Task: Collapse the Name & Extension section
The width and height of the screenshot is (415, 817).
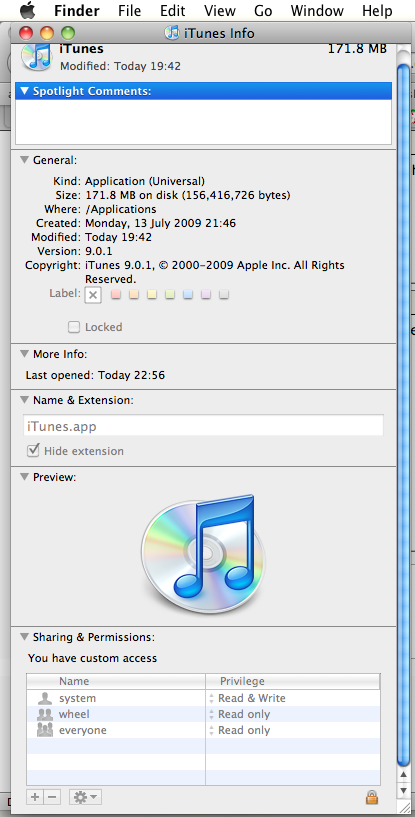Action: 24,400
